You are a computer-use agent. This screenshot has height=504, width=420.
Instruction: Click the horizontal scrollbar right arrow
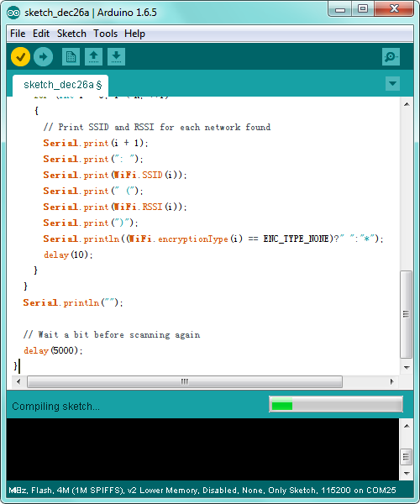(x=391, y=381)
